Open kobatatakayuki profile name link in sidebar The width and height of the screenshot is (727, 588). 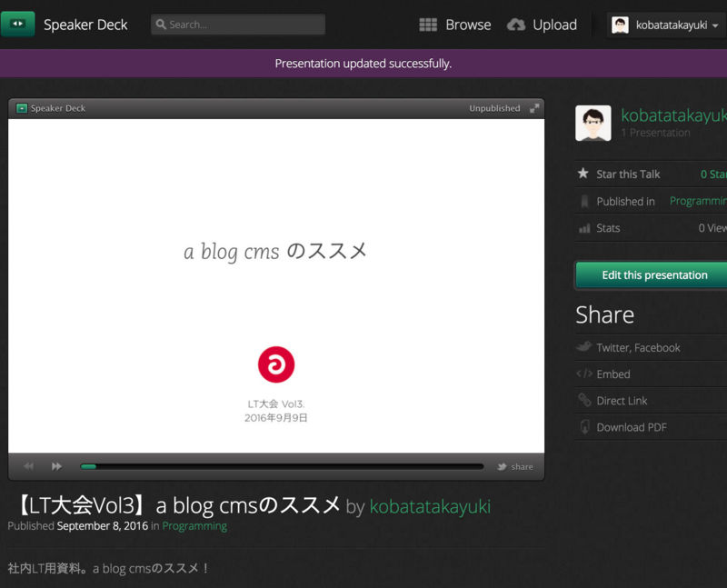coord(673,115)
